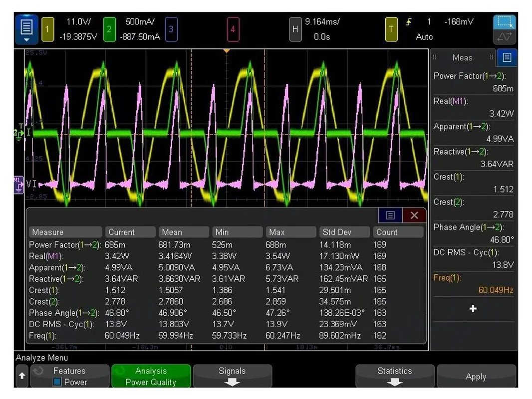
Task: Click channel 1 scale 11.0V/ value
Action: click(x=79, y=22)
